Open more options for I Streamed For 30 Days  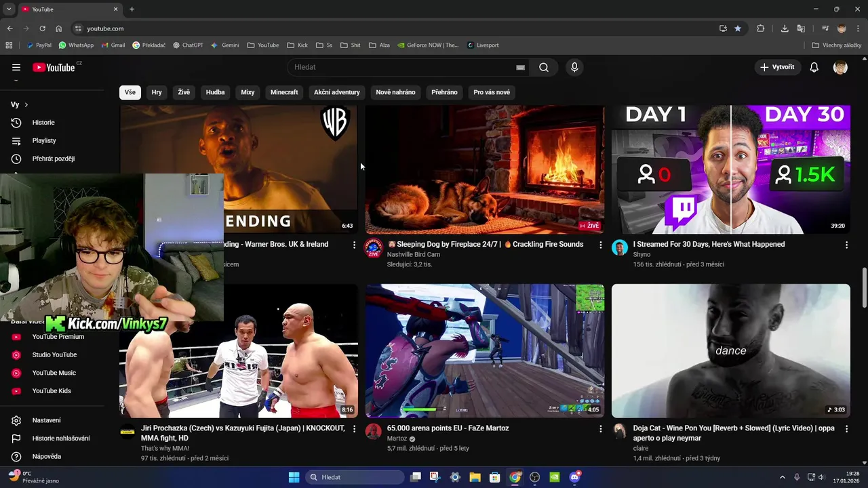tap(846, 245)
